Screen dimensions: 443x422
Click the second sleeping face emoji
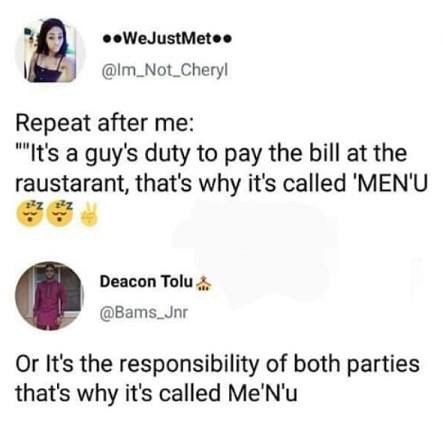[x=60, y=213]
